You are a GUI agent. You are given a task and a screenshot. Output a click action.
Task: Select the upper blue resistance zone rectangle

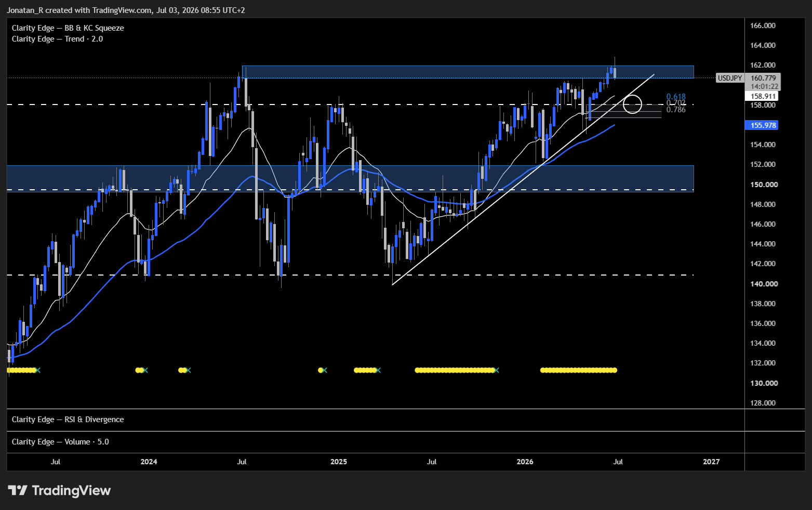pos(468,72)
